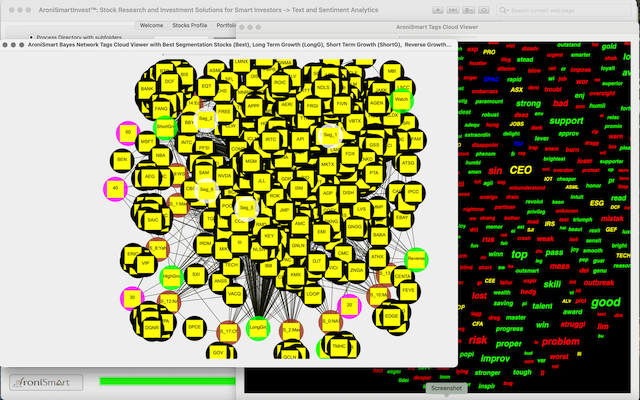Screen dimensions: 640x400
Task: Click the circle button beside the search field
Action: (x=484, y=10)
